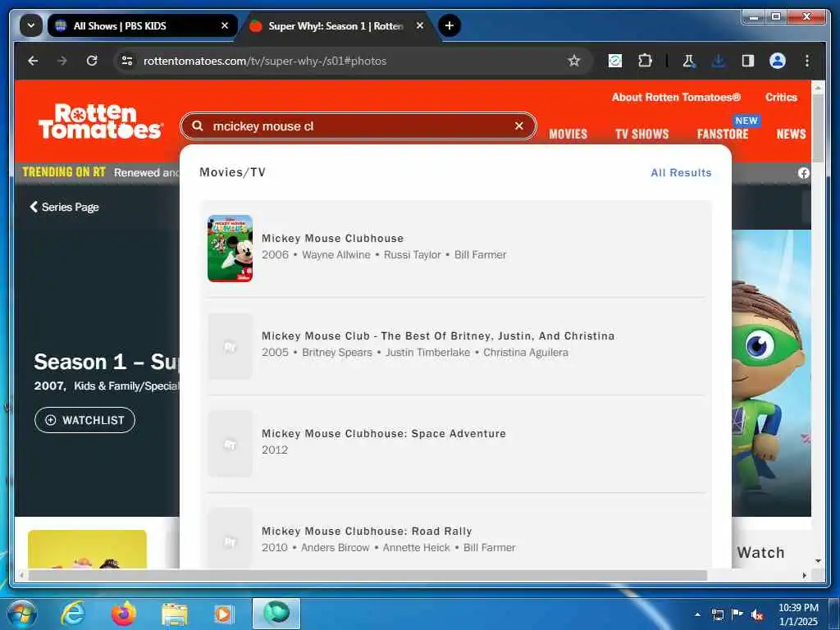840x630 pixels.
Task: Open the Critics link
Action: (781, 97)
